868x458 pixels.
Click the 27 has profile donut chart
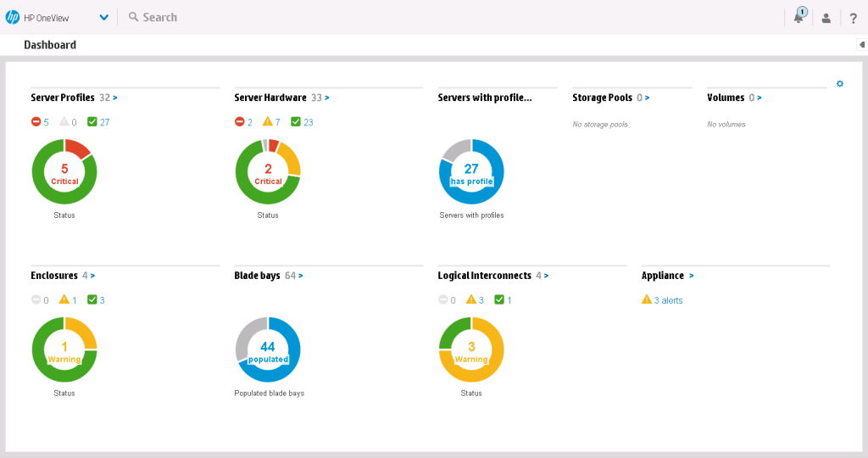pos(471,171)
